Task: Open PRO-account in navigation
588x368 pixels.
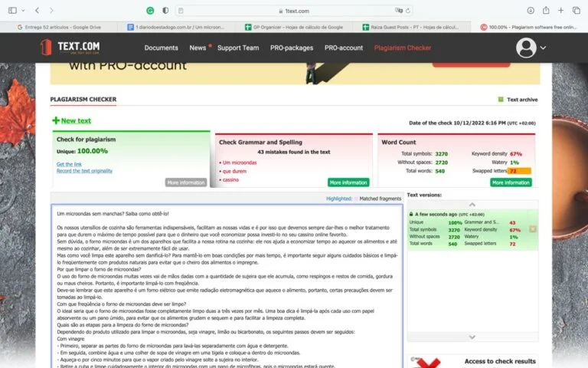Action: pyautogui.click(x=344, y=48)
